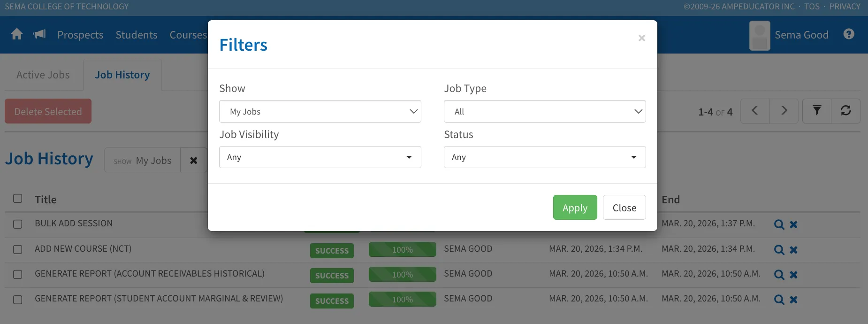Image resolution: width=868 pixels, height=324 pixels.
Task: Expand the Job Visibility dropdown
Action: tap(320, 157)
